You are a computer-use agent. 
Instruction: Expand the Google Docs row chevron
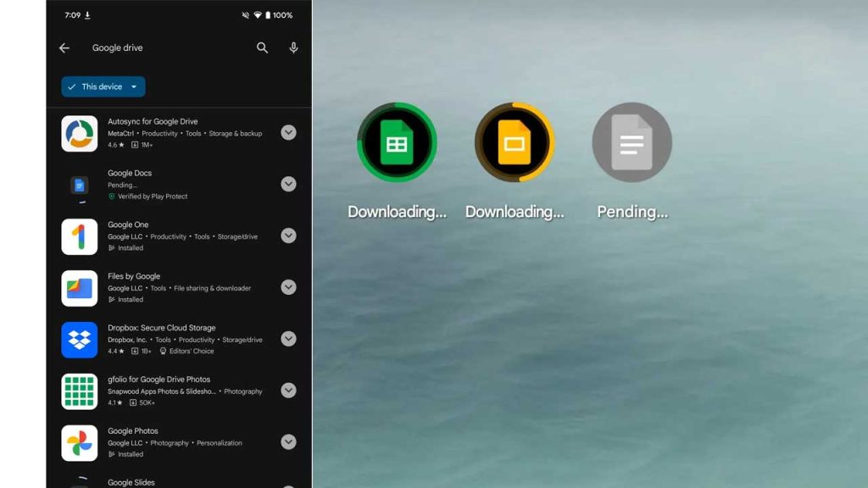point(288,184)
